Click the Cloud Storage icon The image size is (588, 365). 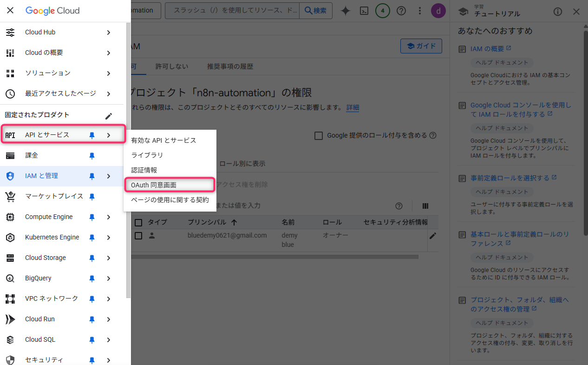(x=10, y=258)
